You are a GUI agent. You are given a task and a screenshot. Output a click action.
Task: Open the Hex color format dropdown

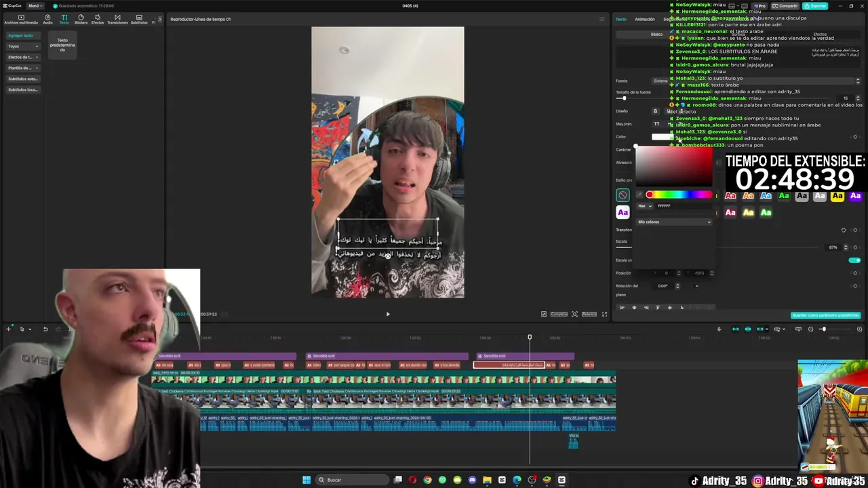click(644, 206)
